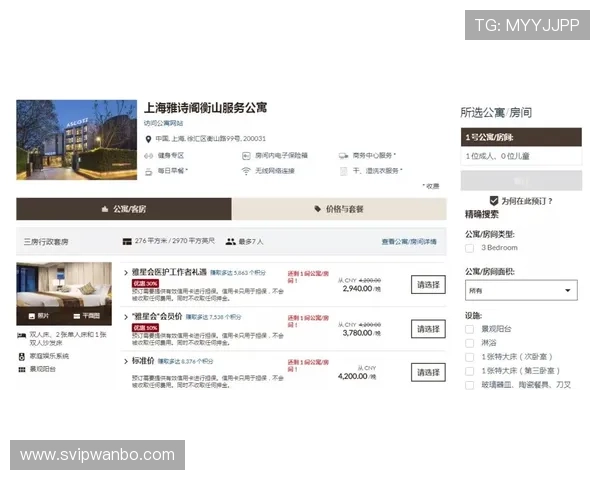Click the floor area icon by 276 平方米
Viewport: 600px width, 480px height.
[x=127, y=242]
